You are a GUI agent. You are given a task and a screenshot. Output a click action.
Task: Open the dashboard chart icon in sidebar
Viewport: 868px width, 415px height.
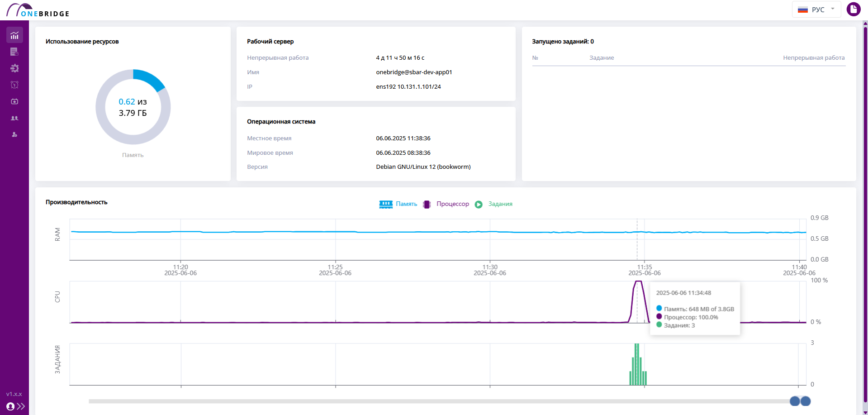(x=14, y=35)
